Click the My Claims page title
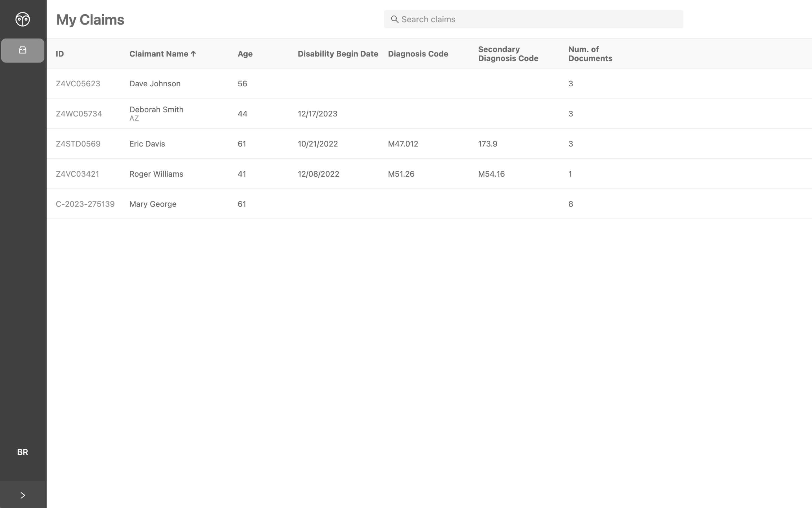 pyautogui.click(x=90, y=19)
